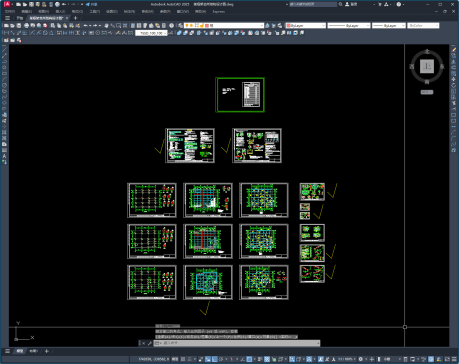
Task: Select the Hatch tool in Draw toolbar
Action: (4, 132)
